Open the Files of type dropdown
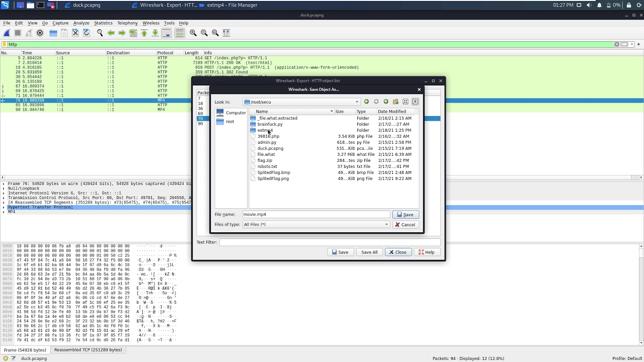 (x=386, y=225)
